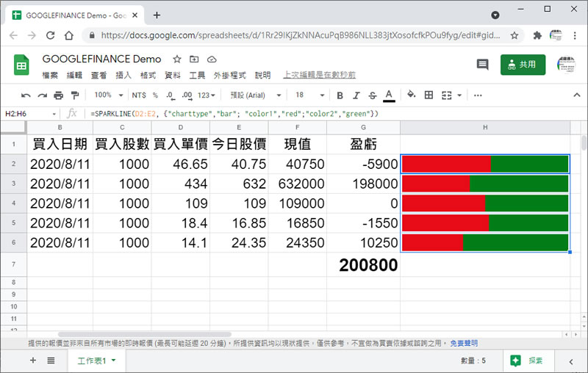
Task: Collapse the menus with chevron
Action: [x=577, y=95]
